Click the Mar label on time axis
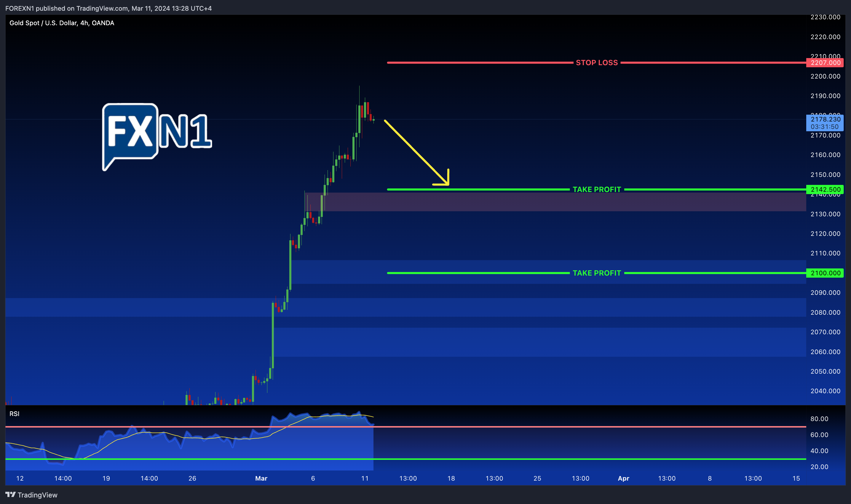This screenshot has width=851, height=504. (261, 478)
